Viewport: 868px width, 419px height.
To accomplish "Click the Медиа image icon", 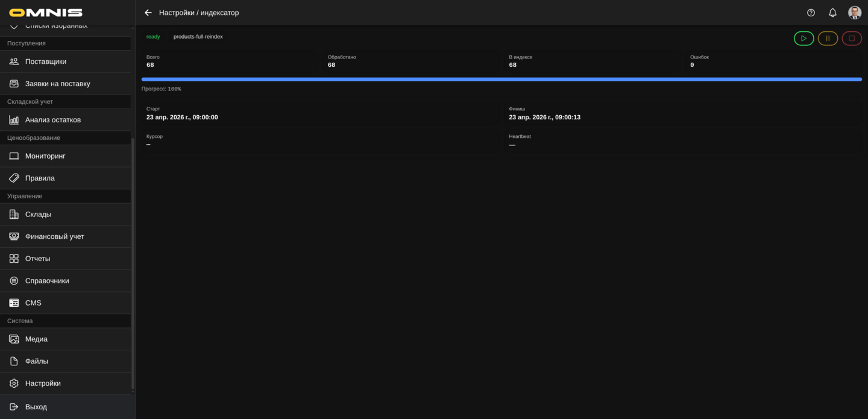I will tap(14, 339).
